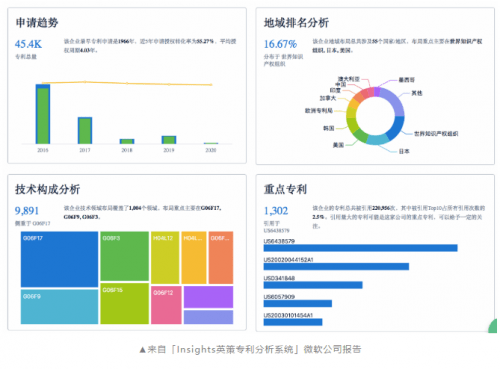Click the purple unlabeled treemap block

pyautogui.click(x=208, y=297)
